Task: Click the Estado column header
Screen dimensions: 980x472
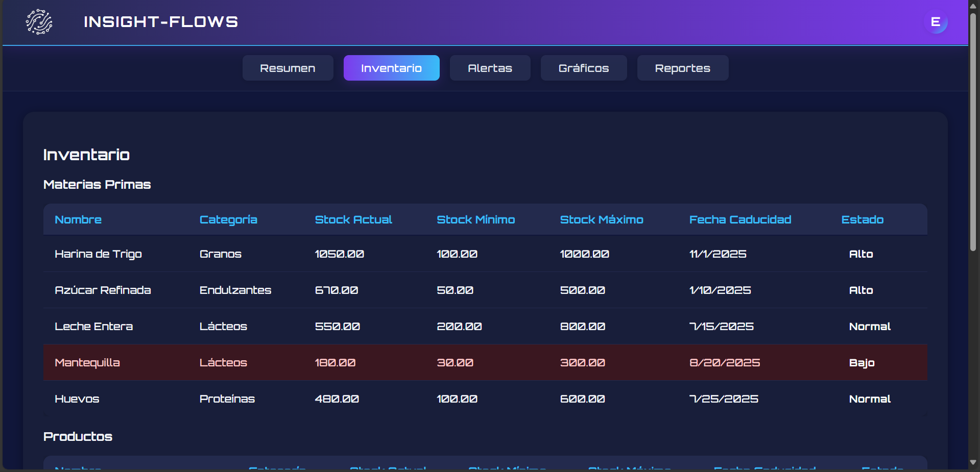Action: [862, 219]
